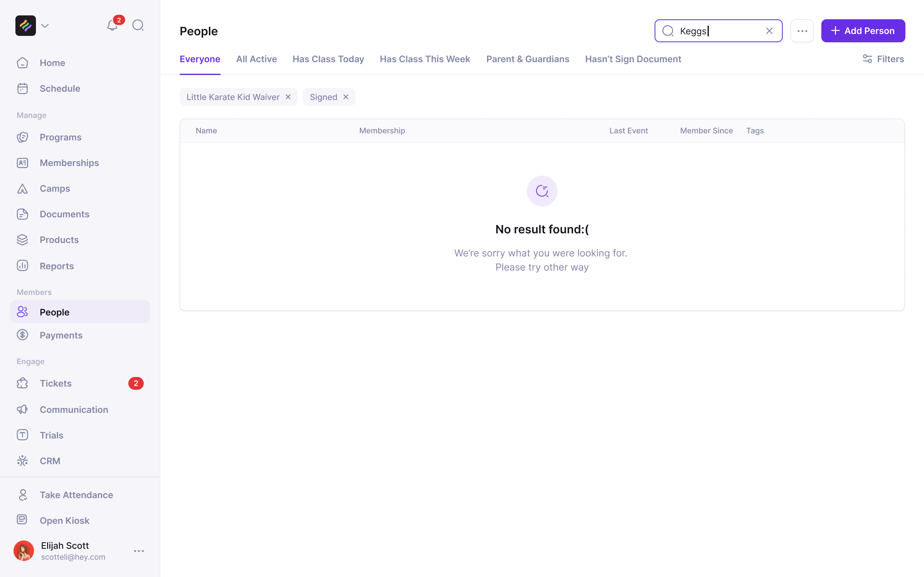Remove the Little Karate Kid Waiver filter chip
The image size is (924, 577).
click(288, 97)
